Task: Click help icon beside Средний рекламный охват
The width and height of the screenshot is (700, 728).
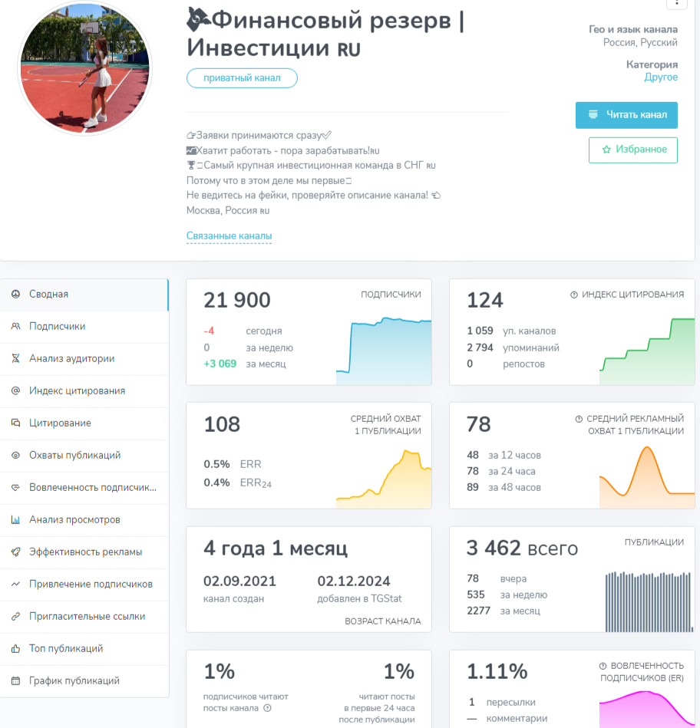Action: (x=579, y=419)
